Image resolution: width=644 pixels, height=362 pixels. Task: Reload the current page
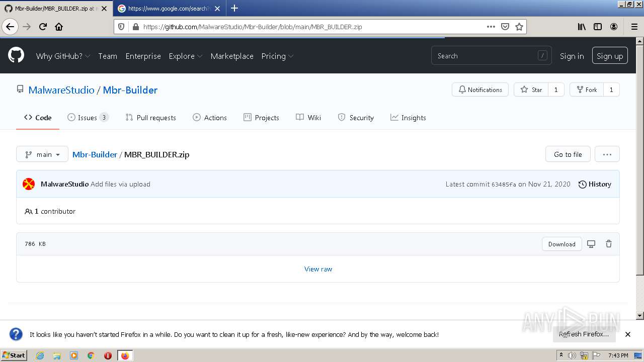click(x=43, y=27)
